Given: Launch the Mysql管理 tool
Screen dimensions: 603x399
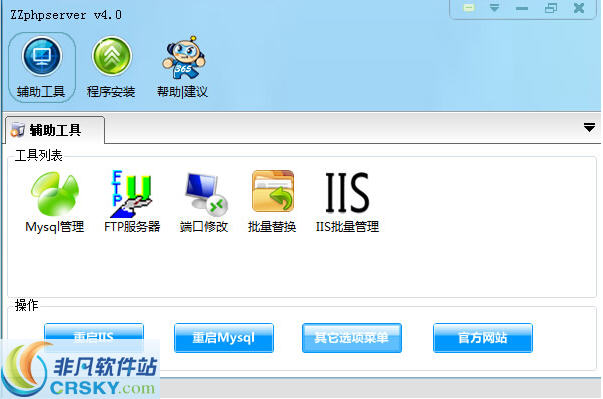Looking at the screenshot, I should click(x=55, y=201).
